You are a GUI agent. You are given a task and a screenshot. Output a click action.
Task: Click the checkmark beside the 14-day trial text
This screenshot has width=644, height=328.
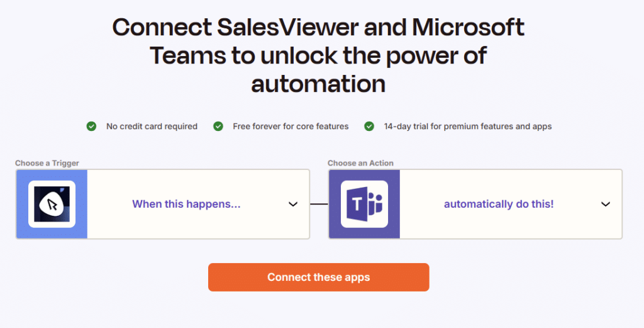(x=369, y=126)
